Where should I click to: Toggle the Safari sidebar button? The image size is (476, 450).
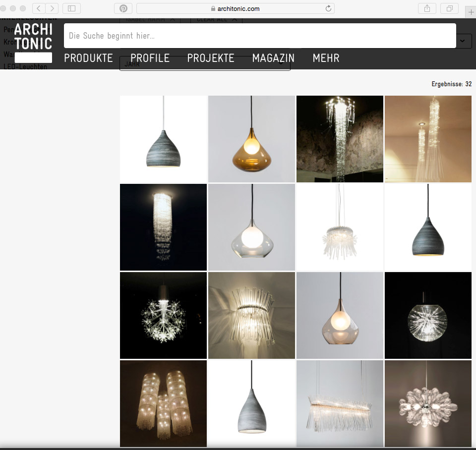[71, 8]
